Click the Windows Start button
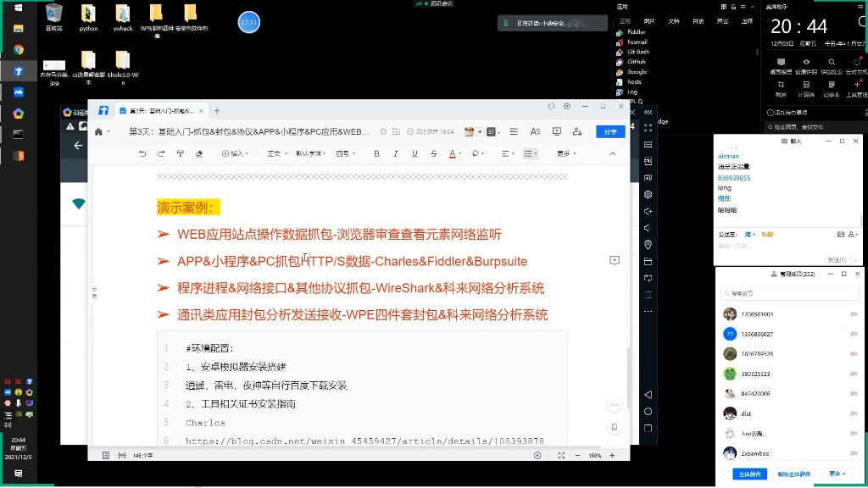The image size is (868, 488). (19, 8)
